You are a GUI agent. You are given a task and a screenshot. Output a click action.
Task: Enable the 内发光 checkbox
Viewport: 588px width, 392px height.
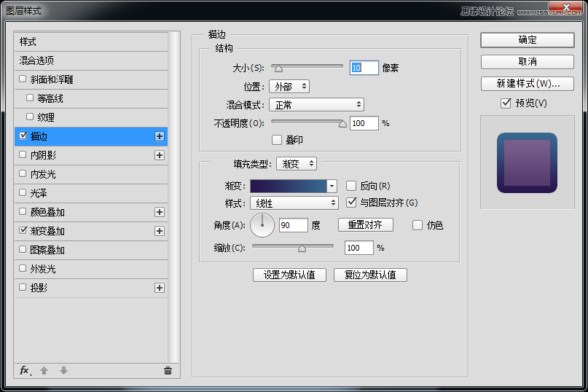point(23,173)
